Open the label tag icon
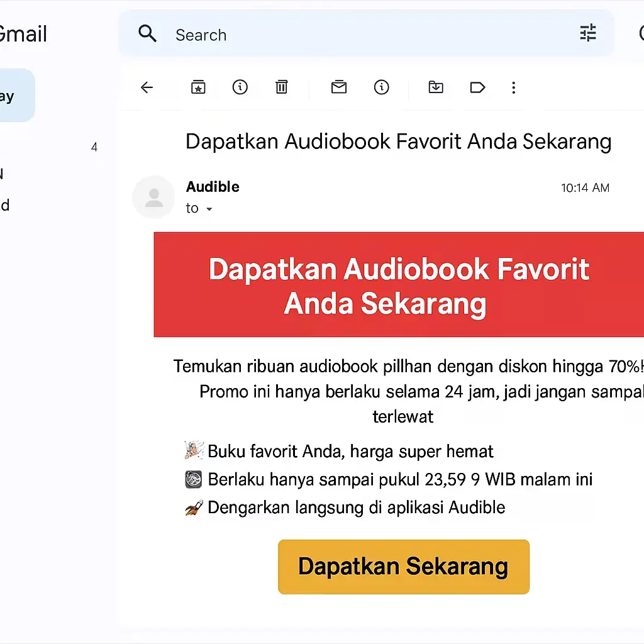This screenshot has width=644, height=644. coord(477,87)
